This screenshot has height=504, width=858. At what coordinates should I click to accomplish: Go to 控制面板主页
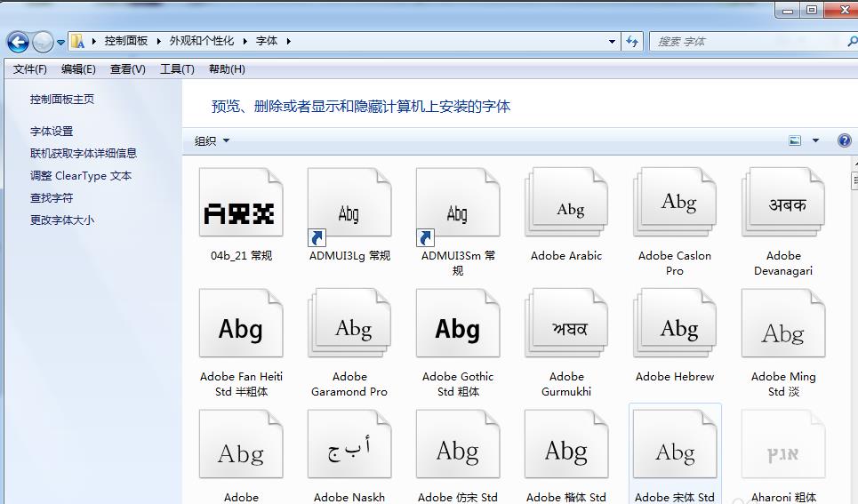point(62,100)
